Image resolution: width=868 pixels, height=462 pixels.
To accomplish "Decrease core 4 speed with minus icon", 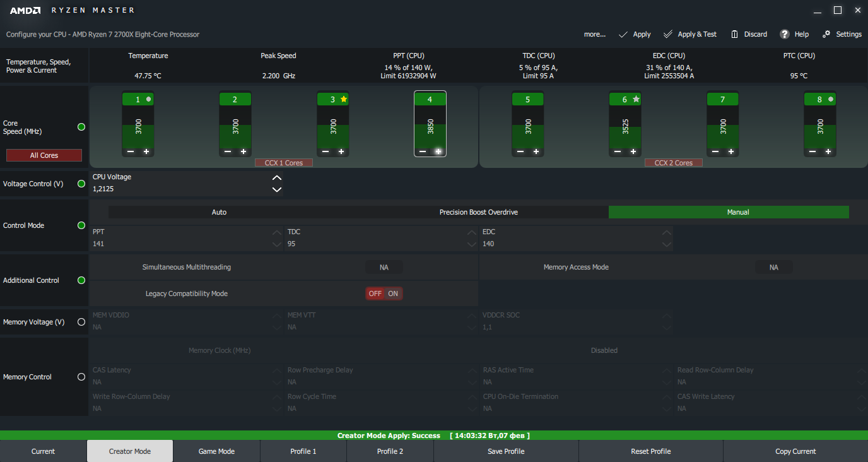I will pyautogui.click(x=423, y=151).
